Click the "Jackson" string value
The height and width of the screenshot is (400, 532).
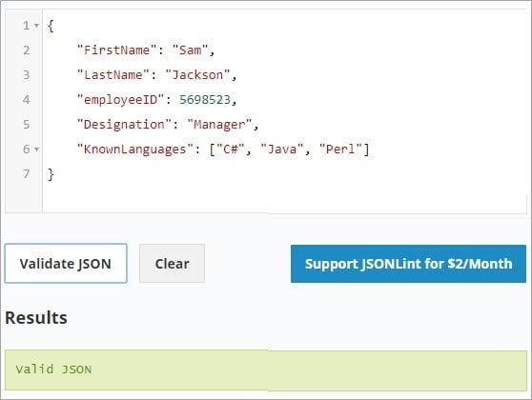(x=197, y=75)
